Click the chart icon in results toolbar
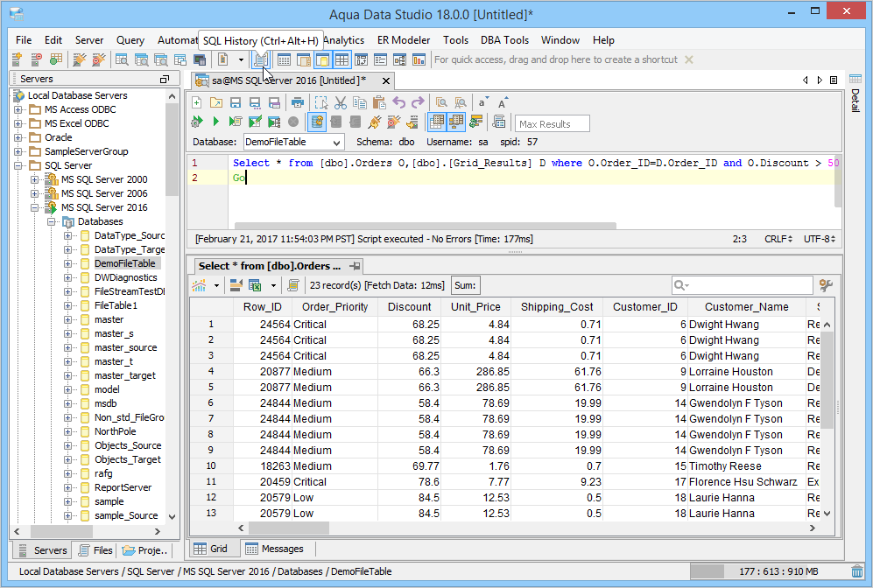Viewport: 873px width, 588px height. click(x=200, y=285)
